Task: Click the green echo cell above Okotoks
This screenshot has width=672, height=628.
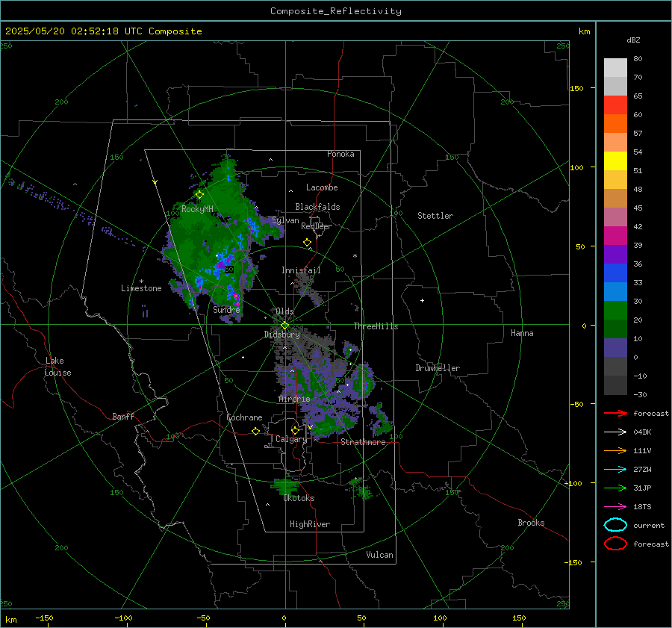Action: coord(285,486)
